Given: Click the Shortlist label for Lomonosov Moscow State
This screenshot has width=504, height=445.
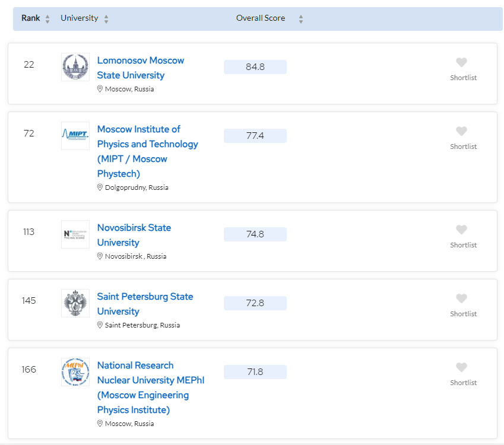Looking at the screenshot, I should pos(463,78).
